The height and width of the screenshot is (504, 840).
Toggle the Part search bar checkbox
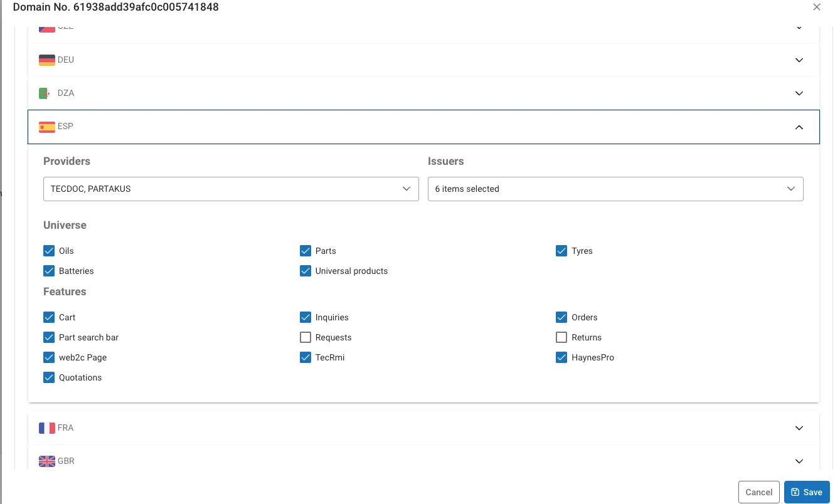click(x=49, y=337)
